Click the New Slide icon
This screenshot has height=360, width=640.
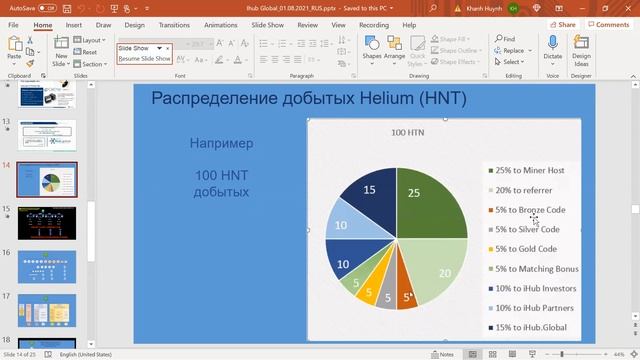(61, 42)
